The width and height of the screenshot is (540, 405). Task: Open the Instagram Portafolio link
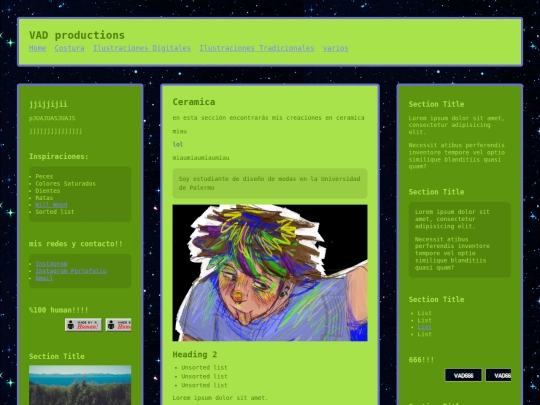71,271
